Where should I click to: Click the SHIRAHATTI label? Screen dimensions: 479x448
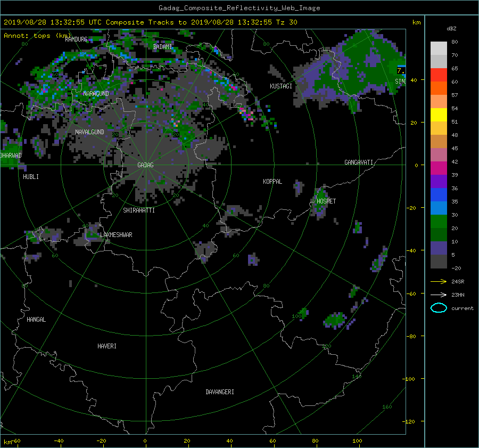coord(139,210)
